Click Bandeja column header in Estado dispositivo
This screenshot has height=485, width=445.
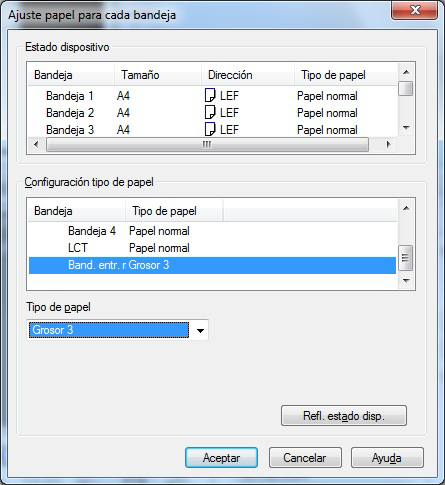pos(71,75)
